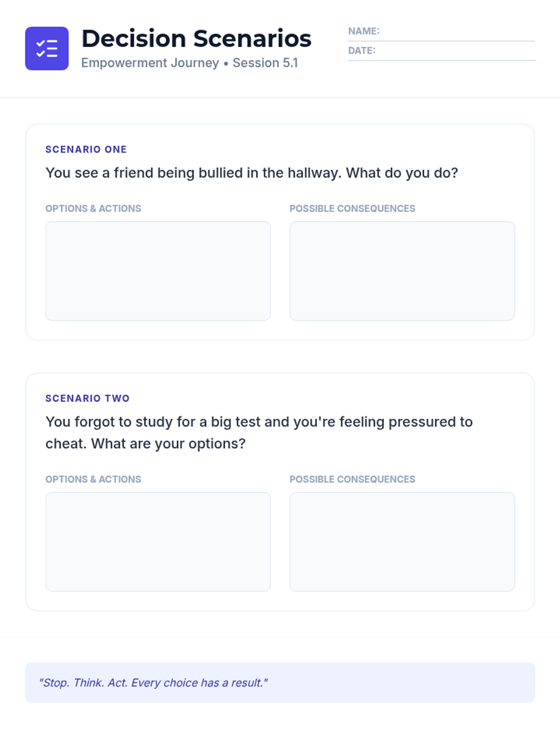
Task: Click Scenario One's Possible Consequences label
Action: click(352, 209)
